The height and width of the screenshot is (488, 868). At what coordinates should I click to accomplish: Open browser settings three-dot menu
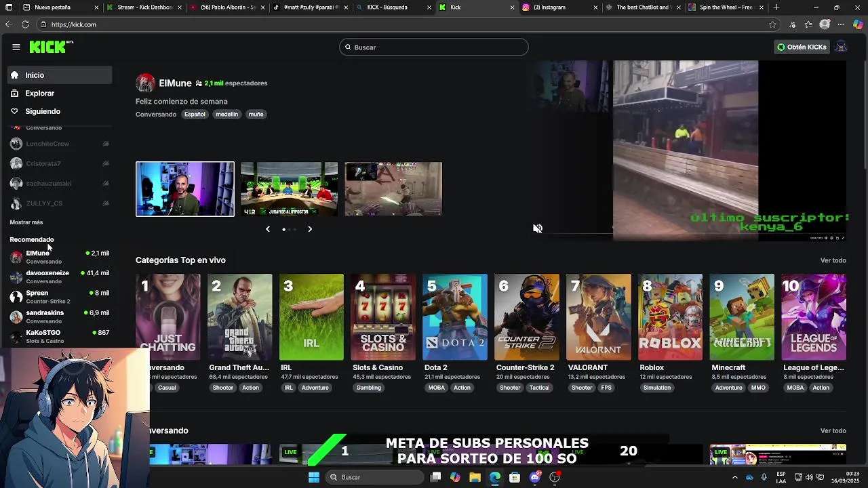(842, 24)
